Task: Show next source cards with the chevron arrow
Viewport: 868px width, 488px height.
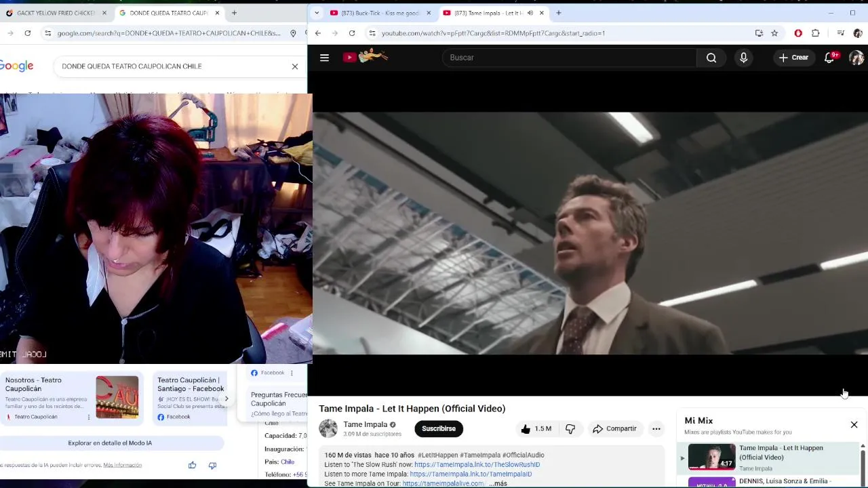Action: pyautogui.click(x=226, y=399)
